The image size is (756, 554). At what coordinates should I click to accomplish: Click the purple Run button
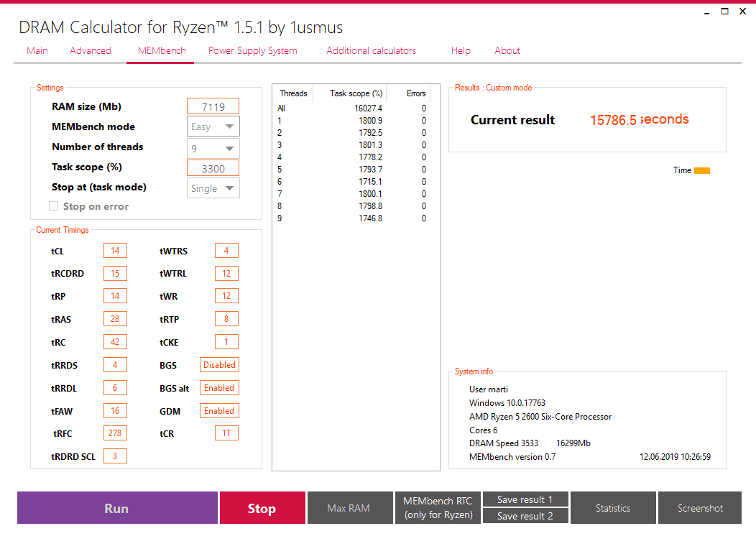click(117, 508)
